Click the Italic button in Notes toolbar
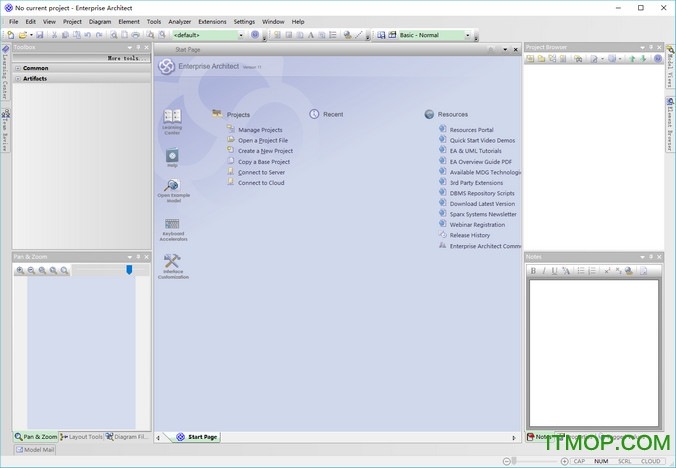Screen dimensions: 676x468 544,271
